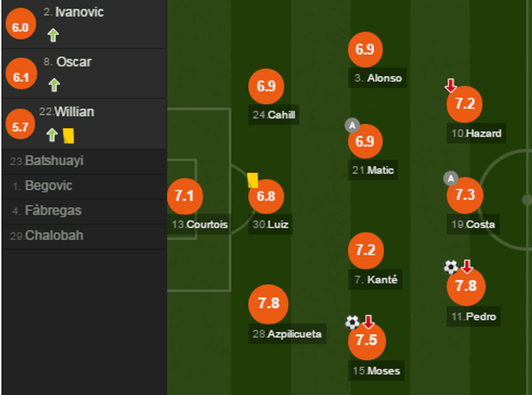
Task: Click Hazard's red substitution arrow
Action: (451, 85)
